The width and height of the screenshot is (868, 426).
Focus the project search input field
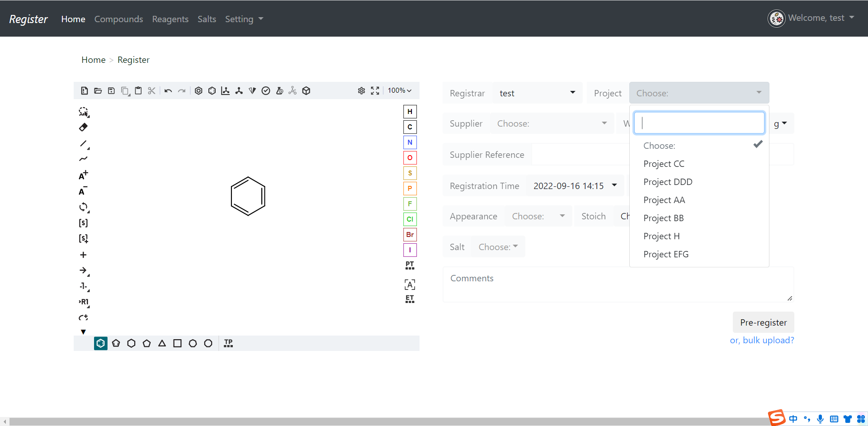[x=699, y=123]
